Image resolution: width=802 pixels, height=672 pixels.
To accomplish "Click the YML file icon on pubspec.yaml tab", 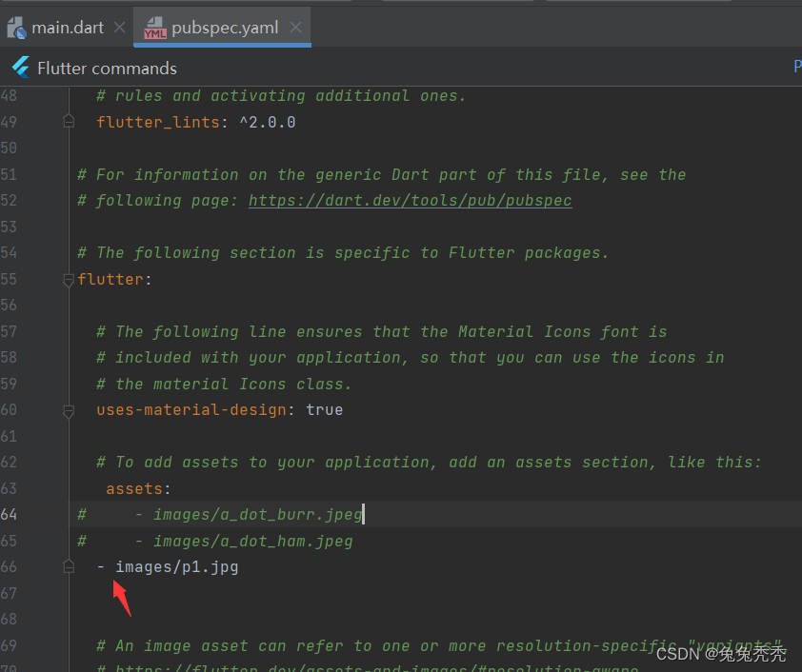I will click(x=154, y=28).
